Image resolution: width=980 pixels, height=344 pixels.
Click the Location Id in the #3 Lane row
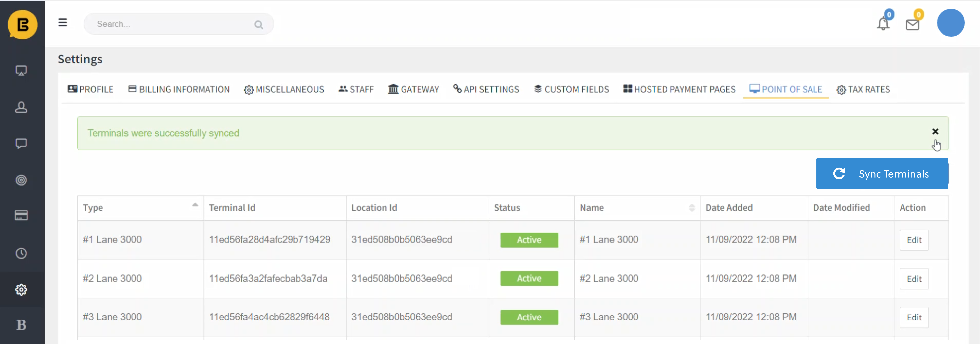(402, 317)
